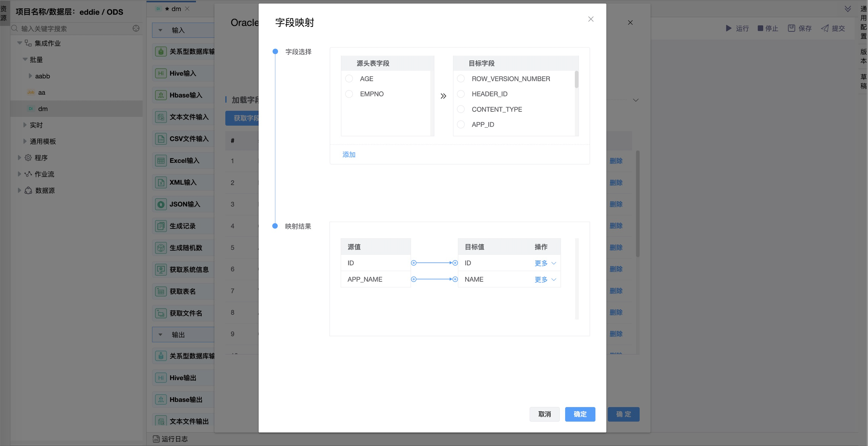Click the JSON输入 component icon
Image resolution: width=868 pixels, height=446 pixels.
pyautogui.click(x=161, y=204)
